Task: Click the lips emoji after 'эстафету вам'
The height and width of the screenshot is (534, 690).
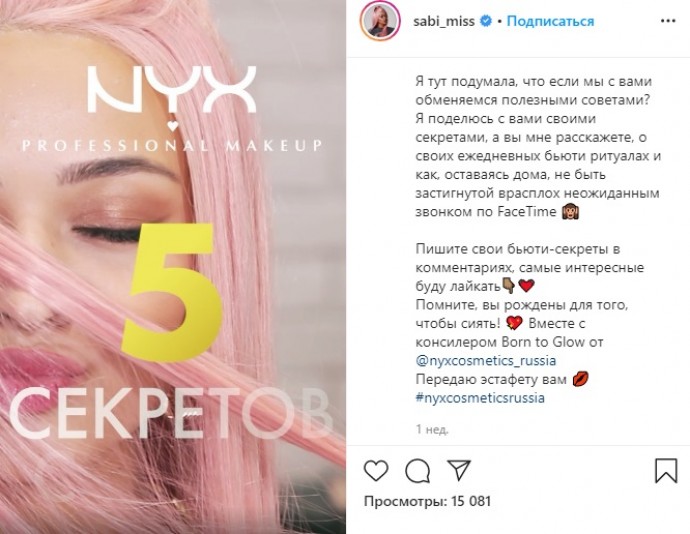Action: [580, 379]
